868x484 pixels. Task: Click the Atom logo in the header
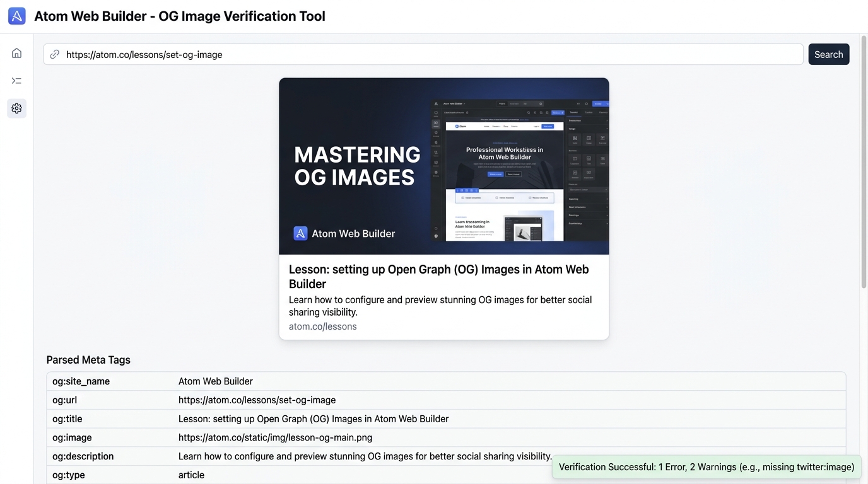pyautogui.click(x=17, y=16)
